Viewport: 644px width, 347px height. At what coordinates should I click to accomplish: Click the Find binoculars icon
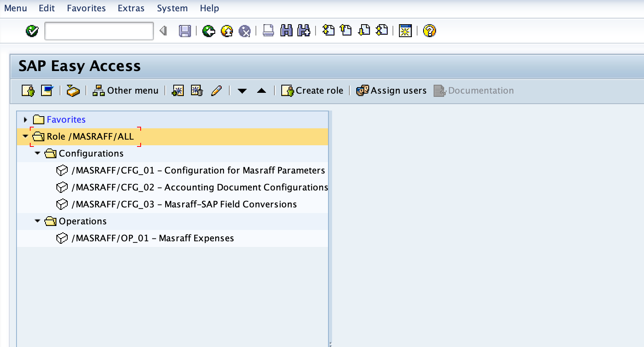coord(286,31)
